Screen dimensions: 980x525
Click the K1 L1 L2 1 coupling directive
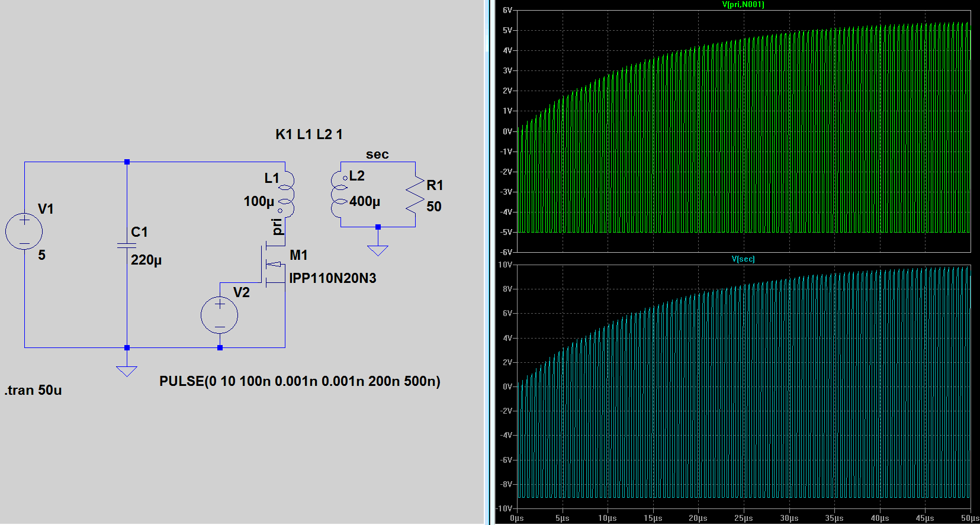[309, 134]
